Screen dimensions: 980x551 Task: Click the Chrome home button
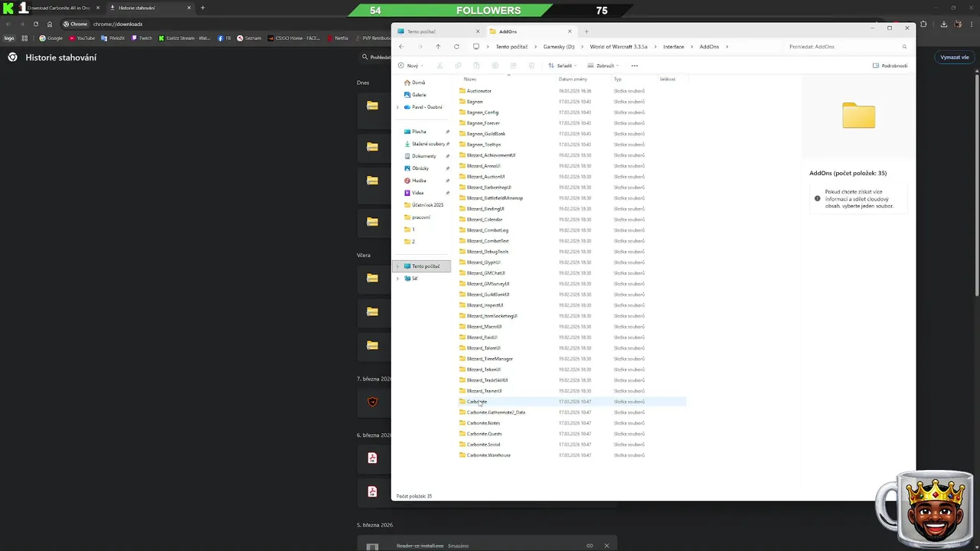(x=50, y=24)
